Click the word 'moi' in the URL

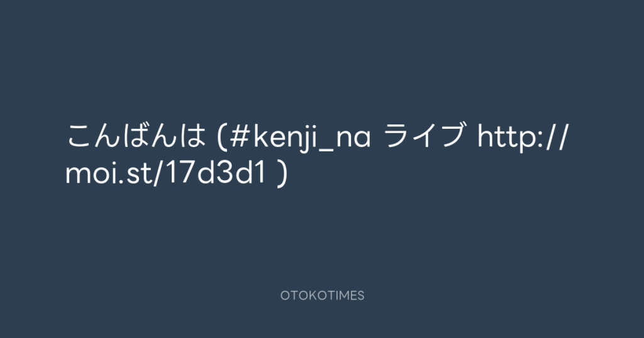92,175
